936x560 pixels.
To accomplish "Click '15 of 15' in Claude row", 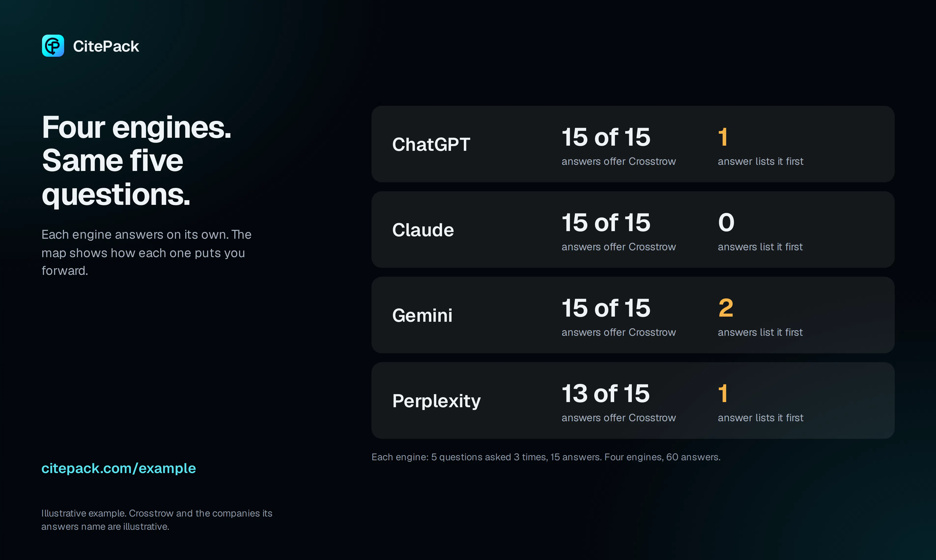I will click(x=606, y=222).
